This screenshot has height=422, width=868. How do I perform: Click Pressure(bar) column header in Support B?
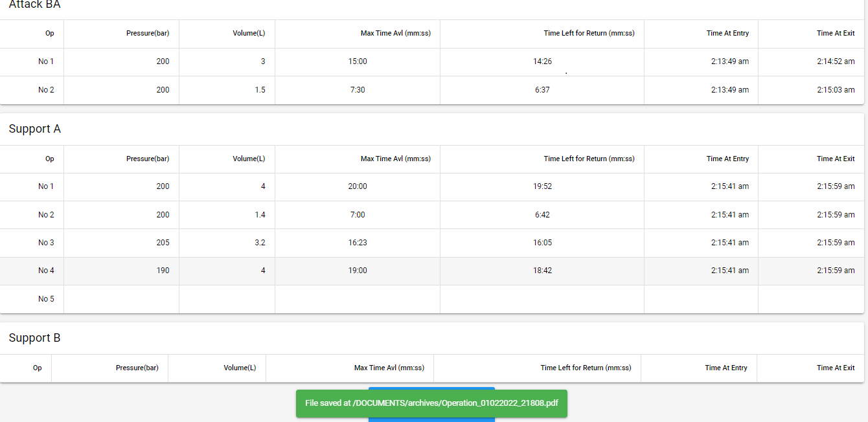tap(137, 368)
